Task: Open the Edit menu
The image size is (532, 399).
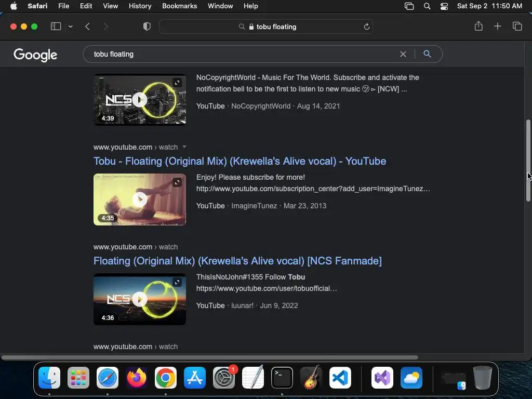Action: [86, 6]
